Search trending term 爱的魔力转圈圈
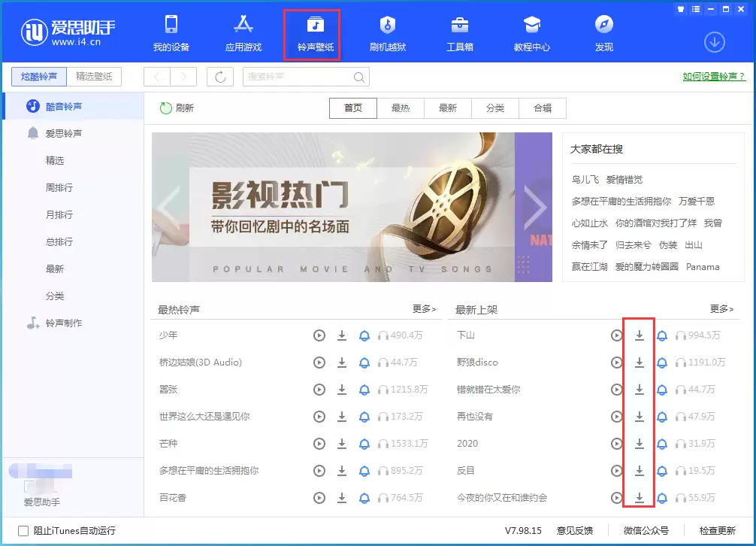Viewport: 756px width, 546px height. 646,267
